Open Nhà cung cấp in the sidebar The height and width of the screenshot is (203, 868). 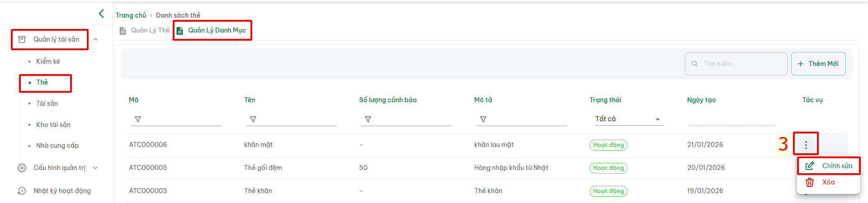(57, 146)
